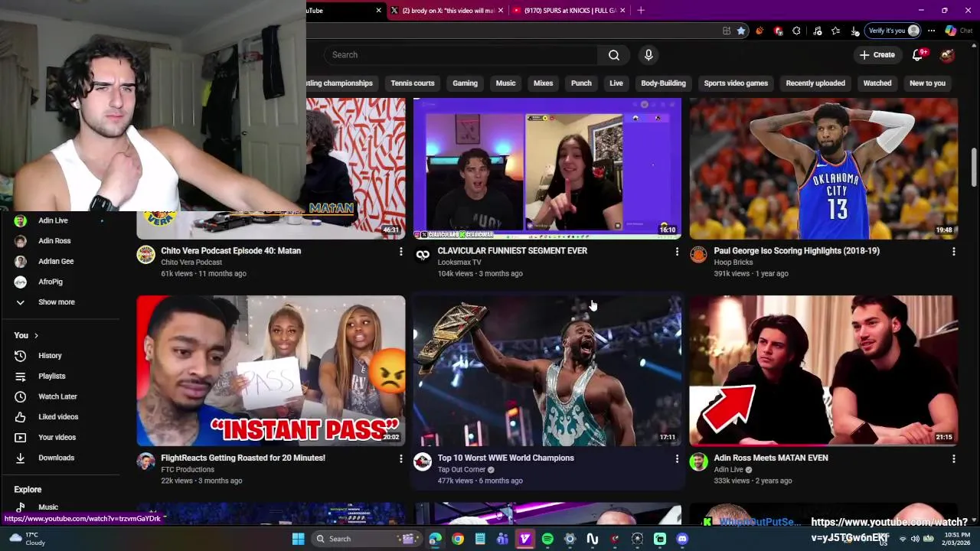Click the Verify it's you profile button
Screen dimensions: 980x551
893,31
